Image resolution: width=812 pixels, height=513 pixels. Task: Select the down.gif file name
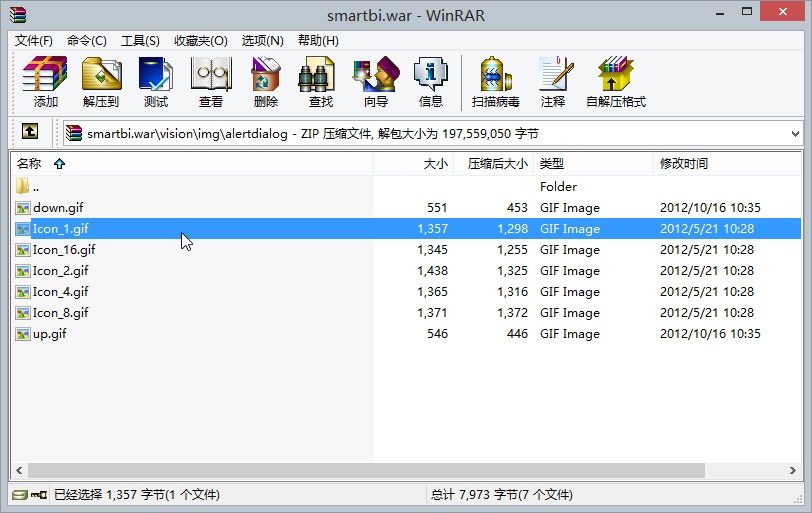coord(58,208)
